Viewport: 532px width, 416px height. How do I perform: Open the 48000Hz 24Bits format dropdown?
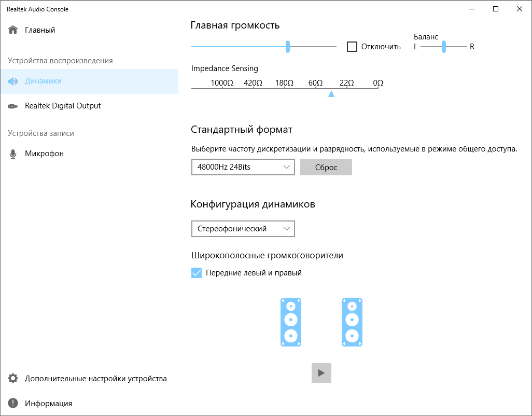click(x=243, y=167)
